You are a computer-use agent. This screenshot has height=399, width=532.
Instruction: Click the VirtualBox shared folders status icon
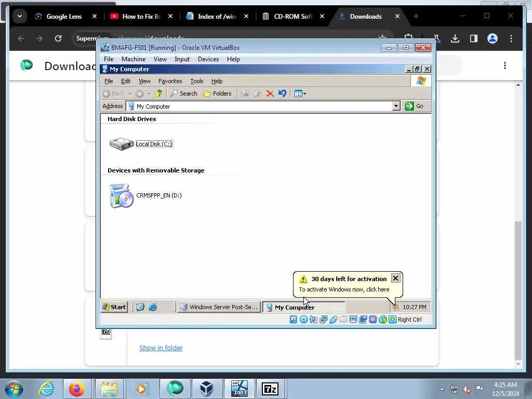[x=343, y=320]
